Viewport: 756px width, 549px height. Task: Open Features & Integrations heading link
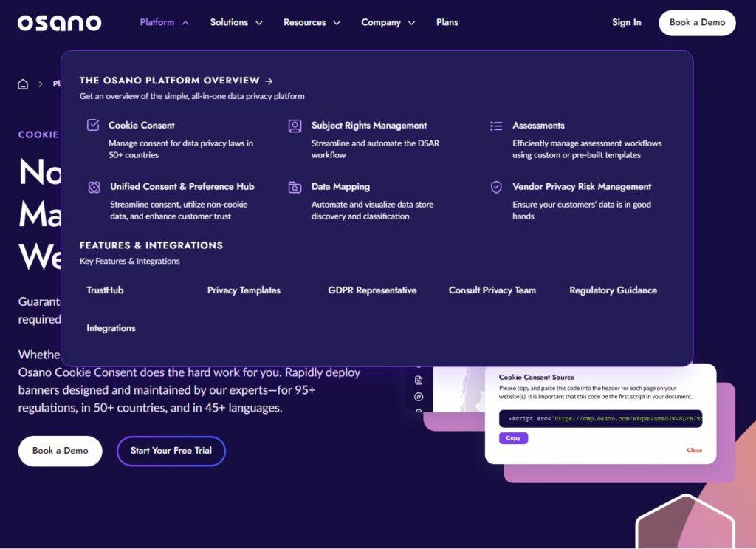point(151,245)
